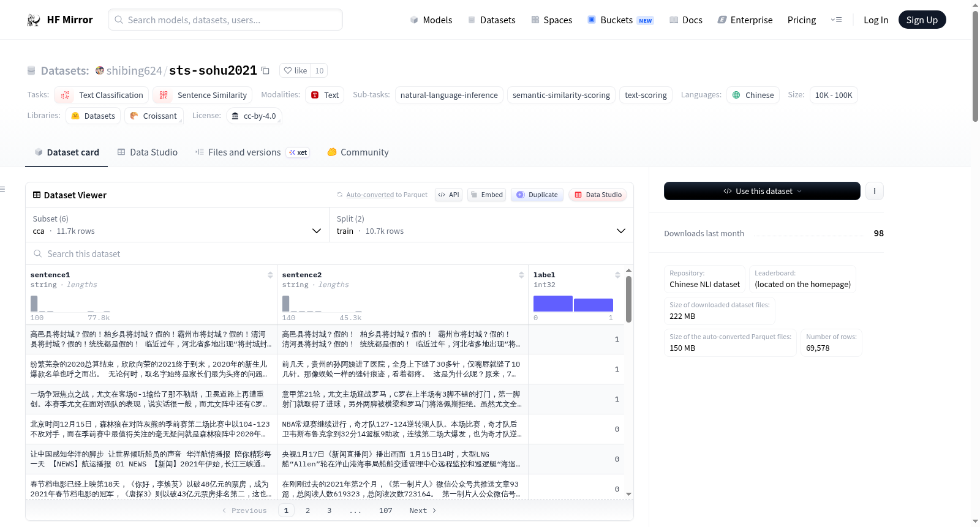
Task: Click Next page link
Action: (x=423, y=510)
